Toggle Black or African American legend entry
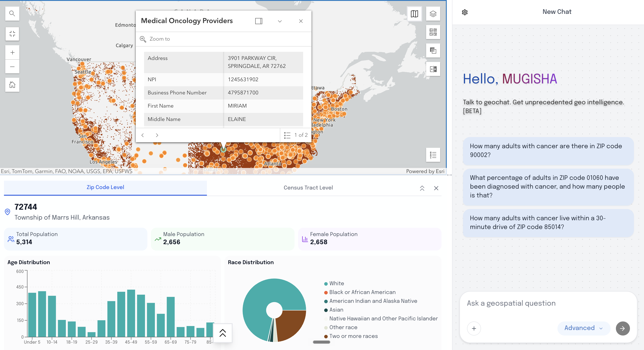This screenshot has height=350, width=644. point(360,292)
